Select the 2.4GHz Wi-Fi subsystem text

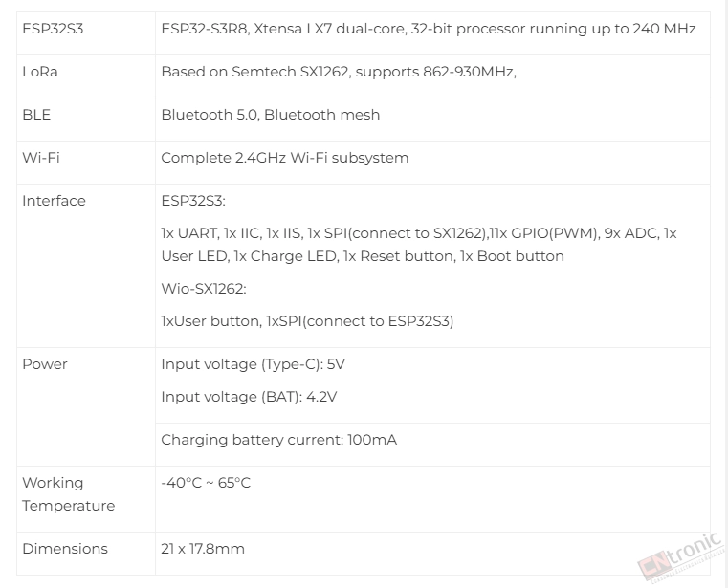(285, 158)
